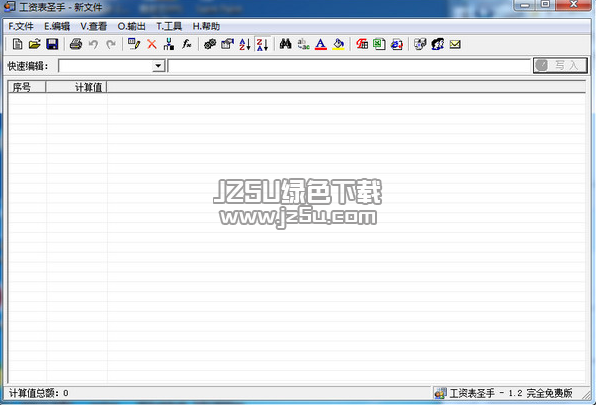Click the export to web page icon
This screenshot has width=596, height=405.
[x=396, y=44]
